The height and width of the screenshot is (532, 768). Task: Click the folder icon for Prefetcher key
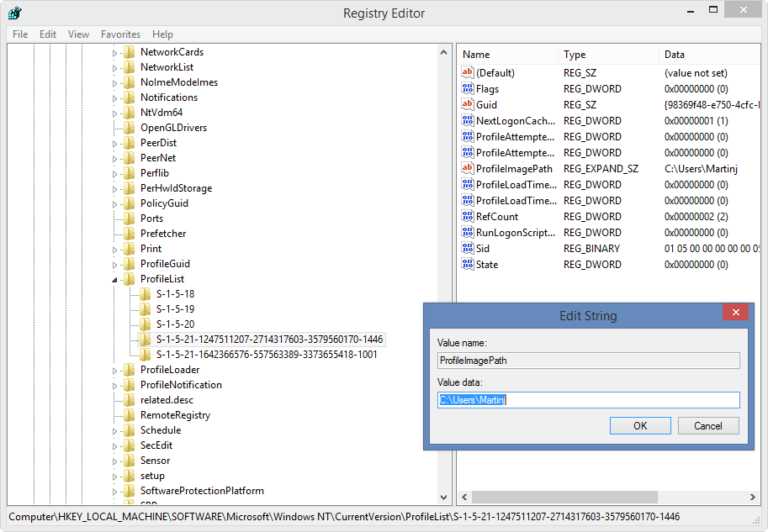tap(129, 234)
